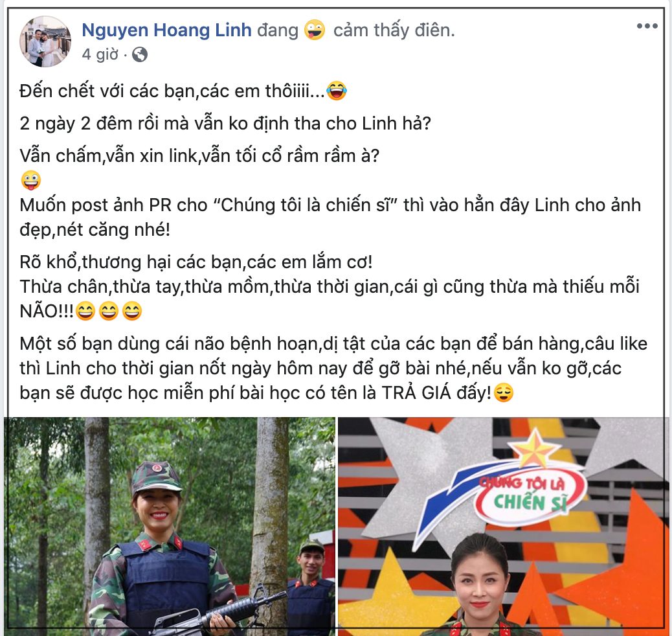Viewport: 672px width, 636px height.
Task: Click the relieved emoji after 'TRẢ GIÁ đấy!'
Action: pos(504,392)
